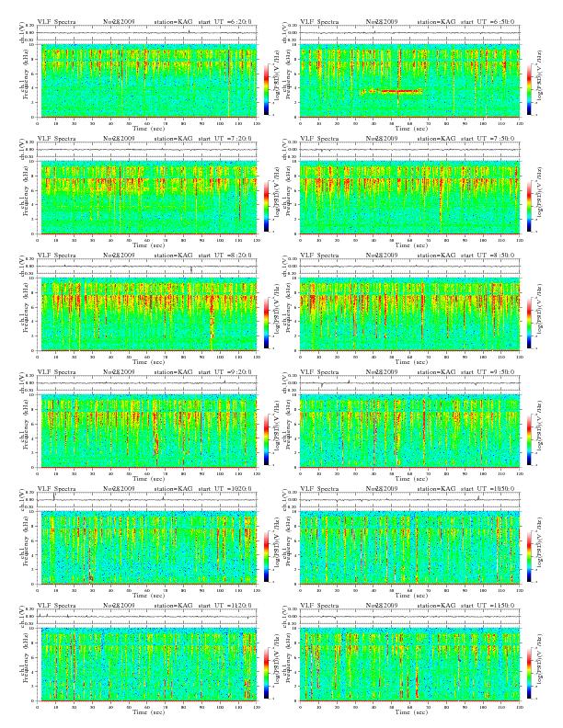Click the PSD color bar beside the 9:20:0 panel
The height and width of the screenshot is (728, 563).
pyautogui.click(x=266, y=439)
